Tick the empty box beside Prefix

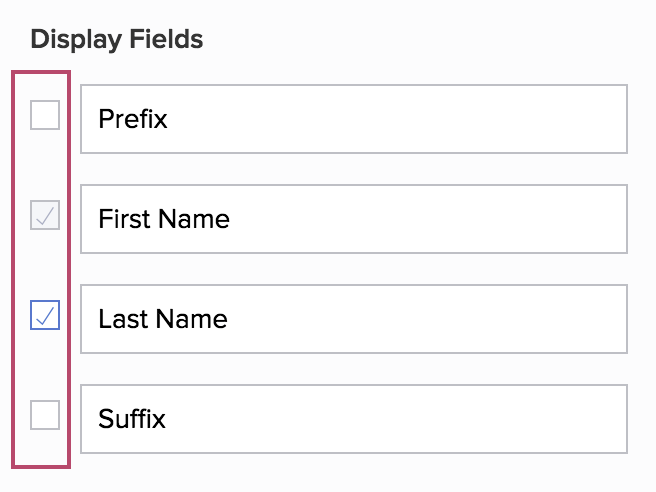point(45,116)
